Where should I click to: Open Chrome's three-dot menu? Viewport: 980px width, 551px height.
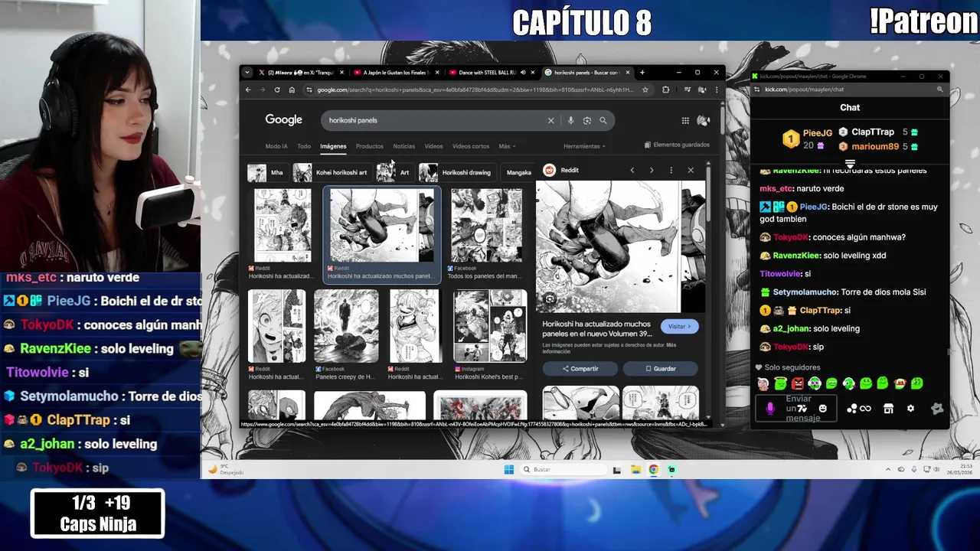point(717,90)
